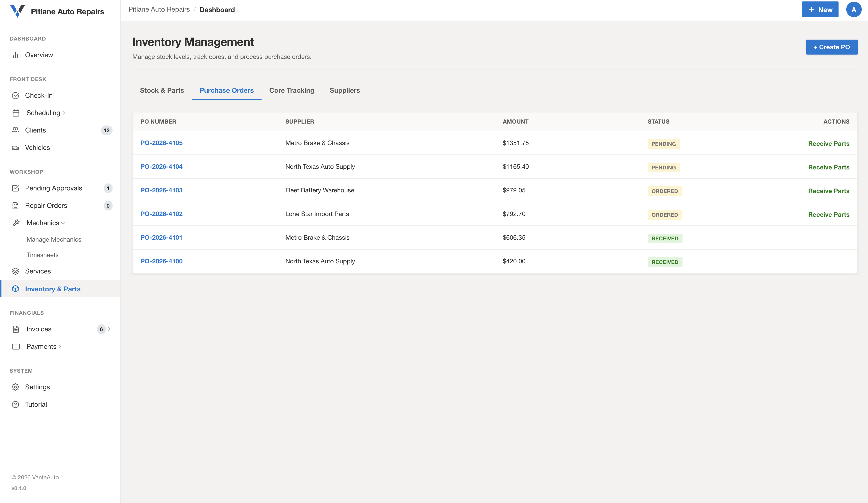This screenshot has height=503, width=868.
Task: Receive Parts for PO-2026-4105
Action: 829,144
